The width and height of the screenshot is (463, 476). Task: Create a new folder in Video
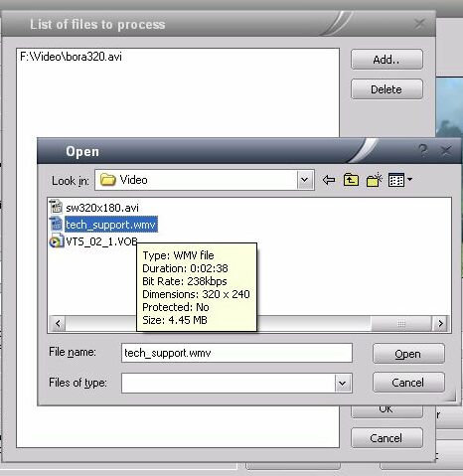click(x=375, y=180)
